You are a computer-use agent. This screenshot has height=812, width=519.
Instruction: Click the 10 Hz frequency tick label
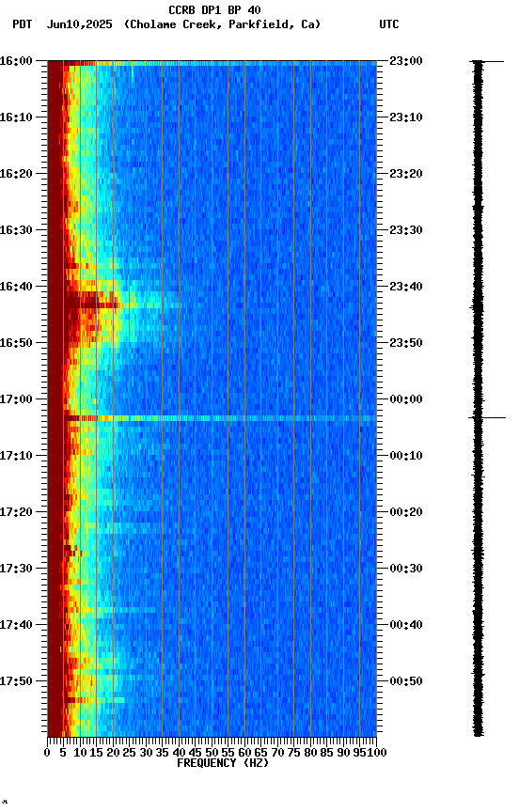[80, 754]
